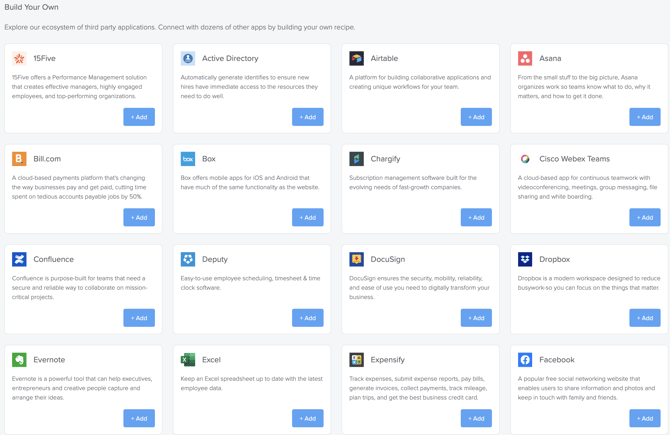Select the Asana card title
Screen dimensions: 670x435
(x=550, y=58)
